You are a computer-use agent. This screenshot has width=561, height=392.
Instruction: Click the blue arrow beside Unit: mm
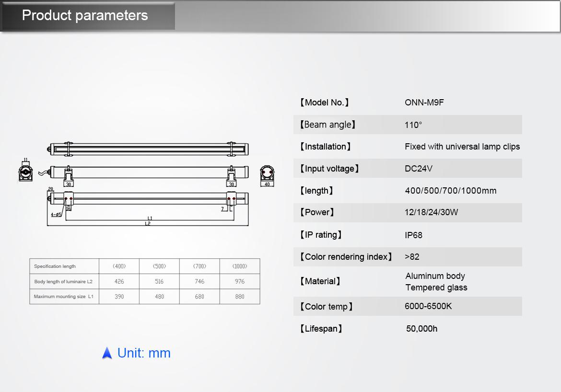pyautogui.click(x=107, y=353)
